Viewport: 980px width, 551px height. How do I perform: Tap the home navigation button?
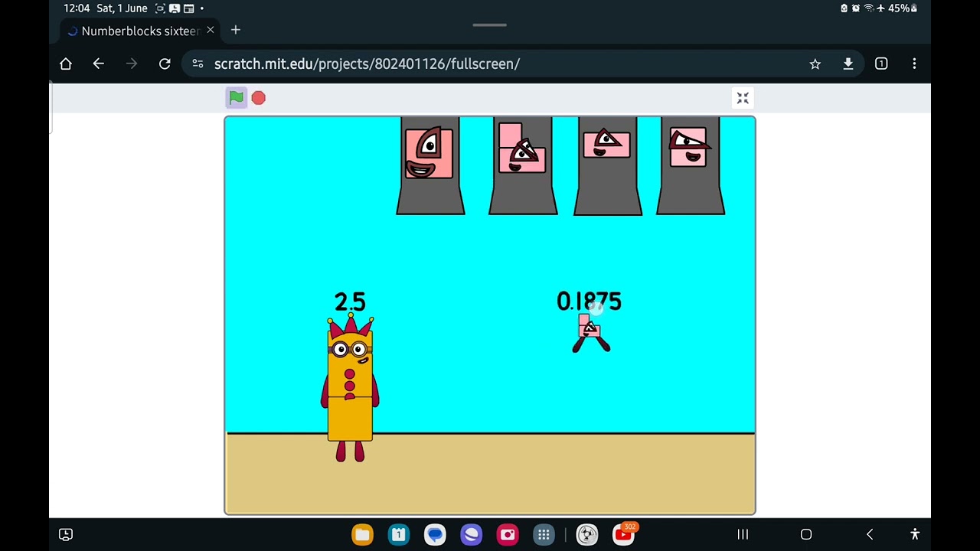coord(806,534)
